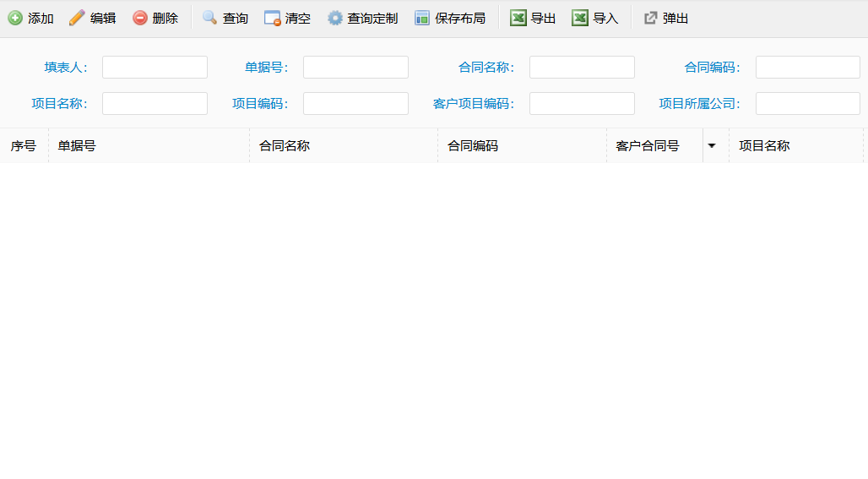Click into the 合同名称 filter field
The image size is (868, 479).
pyautogui.click(x=582, y=67)
